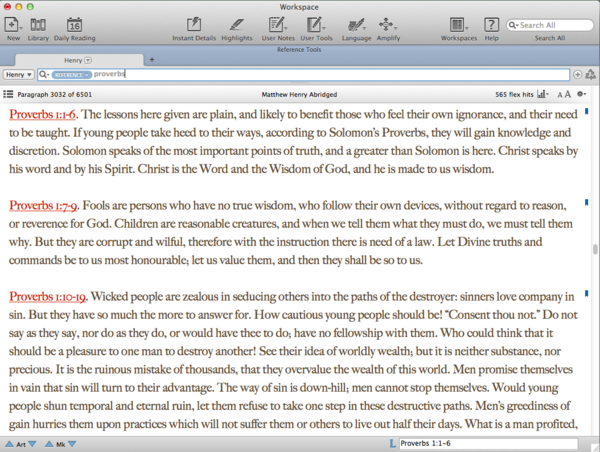Open the Help icon
The width and height of the screenshot is (600, 452).
(491, 25)
